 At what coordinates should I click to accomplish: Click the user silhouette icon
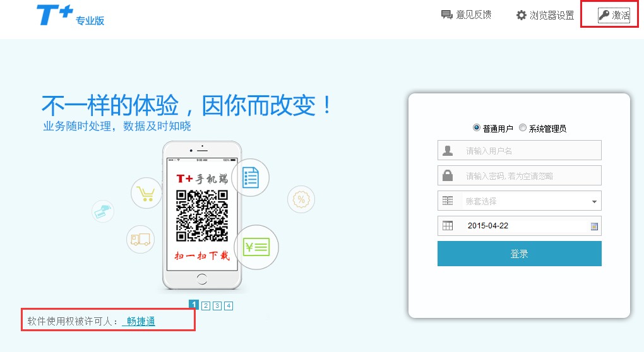pyautogui.click(x=448, y=151)
